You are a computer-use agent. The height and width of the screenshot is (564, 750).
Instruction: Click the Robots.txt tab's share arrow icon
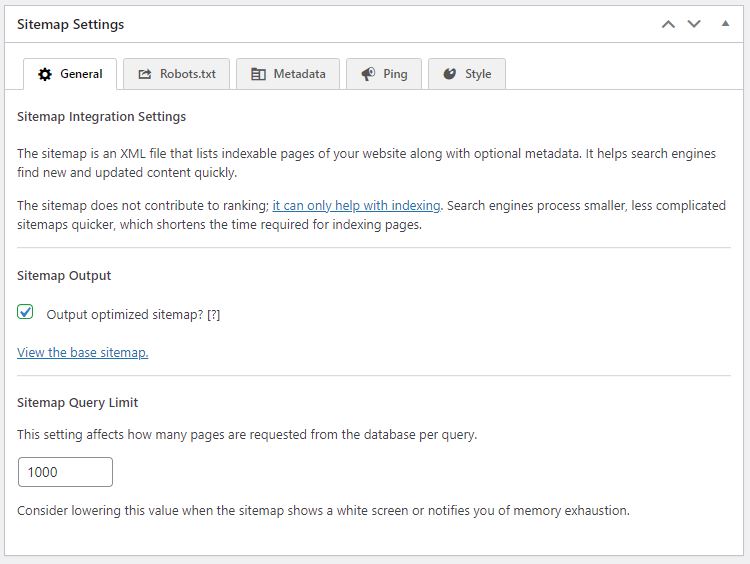[145, 74]
